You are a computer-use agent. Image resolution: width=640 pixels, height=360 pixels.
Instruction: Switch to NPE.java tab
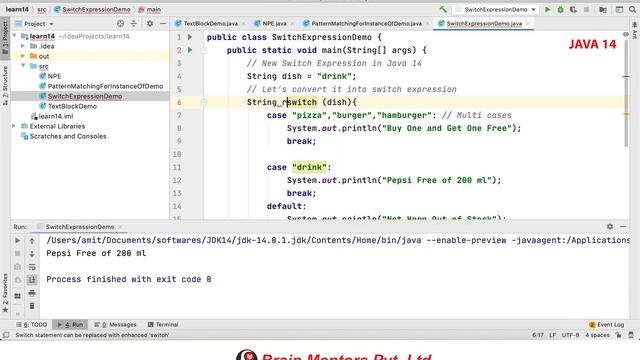coord(274,24)
